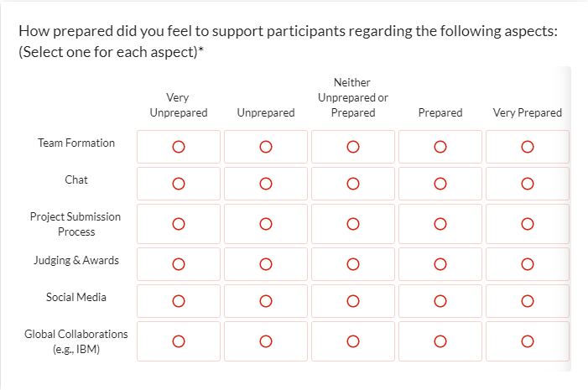Image resolution: width=588 pixels, height=390 pixels.
Task: Choose Very Prepared for Chat
Action: [527, 184]
